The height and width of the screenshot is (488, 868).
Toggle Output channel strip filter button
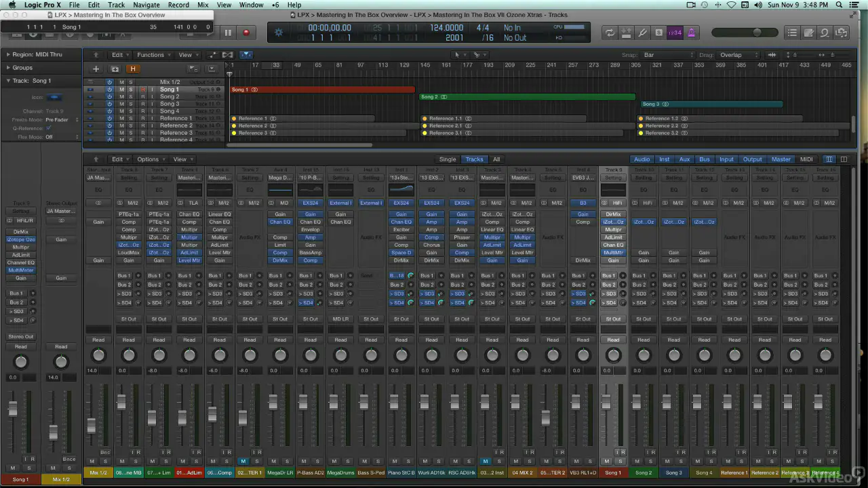tap(752, 159)
